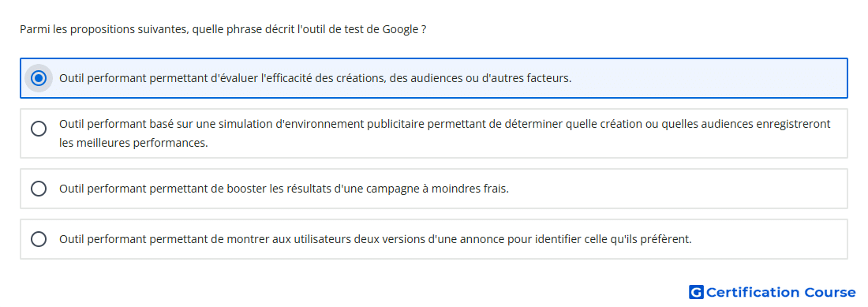
Task: Click 'des audiences ou d'autres facteurs' in first answer
Action: pos(481,78)
